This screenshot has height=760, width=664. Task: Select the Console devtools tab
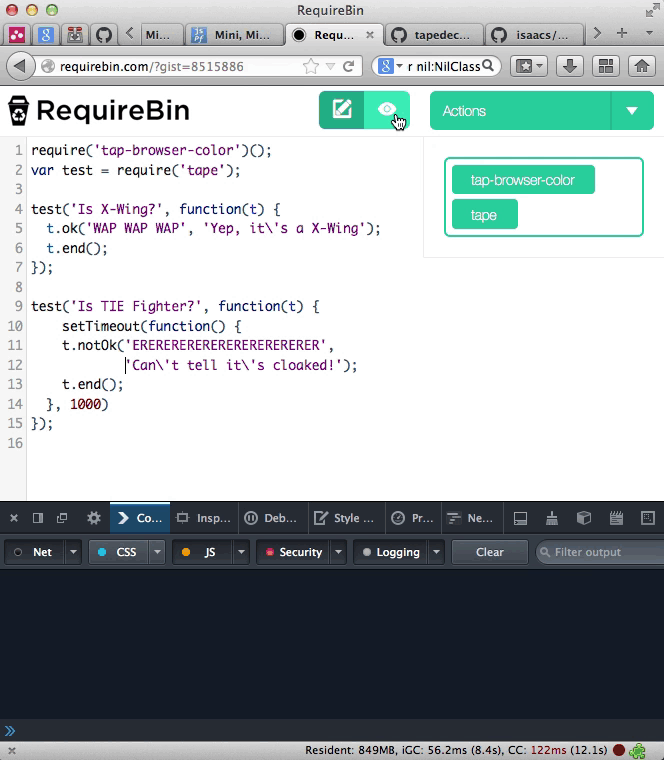click(x=140, y=518)
